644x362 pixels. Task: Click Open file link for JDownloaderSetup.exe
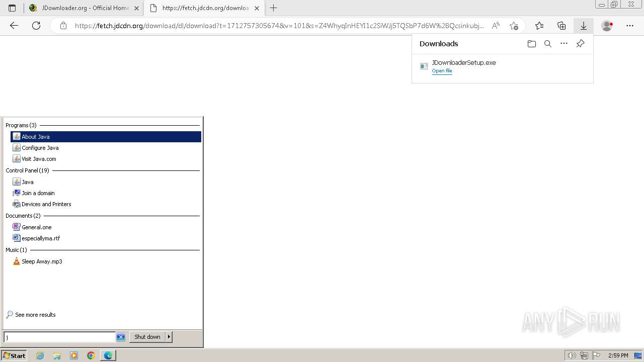pyautogui.click(x=442, y=71)
